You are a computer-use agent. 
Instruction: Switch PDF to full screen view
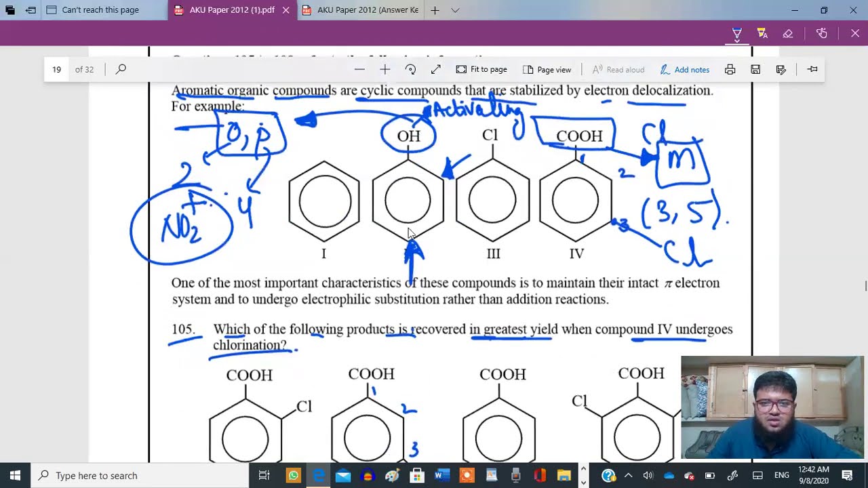coord(436,69)
